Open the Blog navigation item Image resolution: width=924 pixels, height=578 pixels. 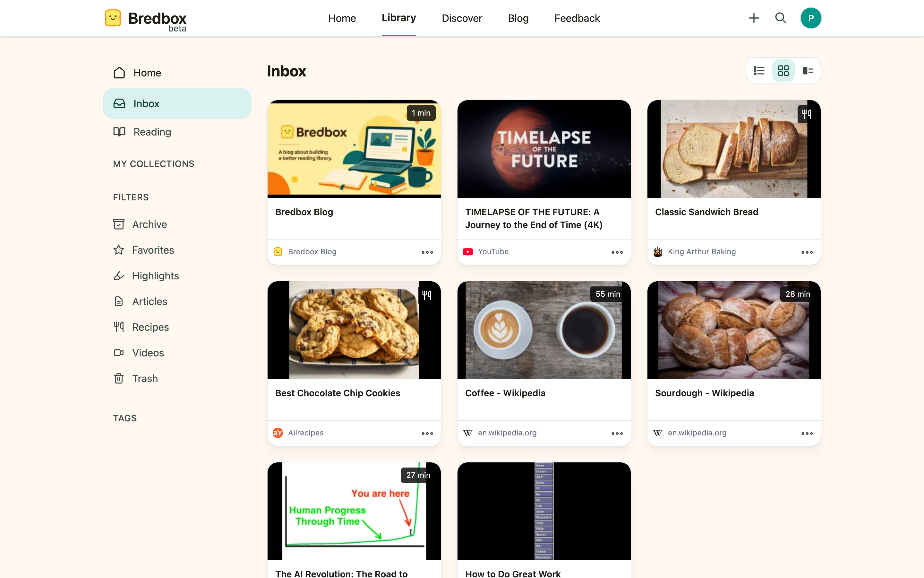518,18
